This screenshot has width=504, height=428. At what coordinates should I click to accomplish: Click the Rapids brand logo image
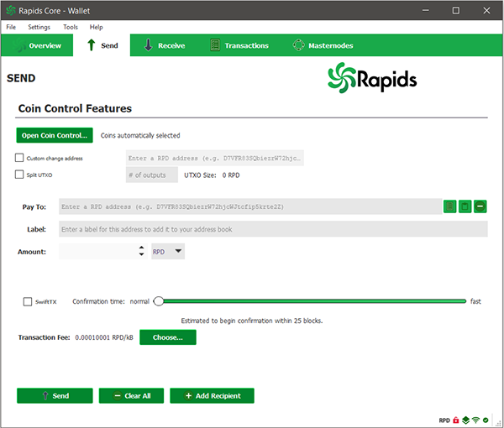coord(372,78)
